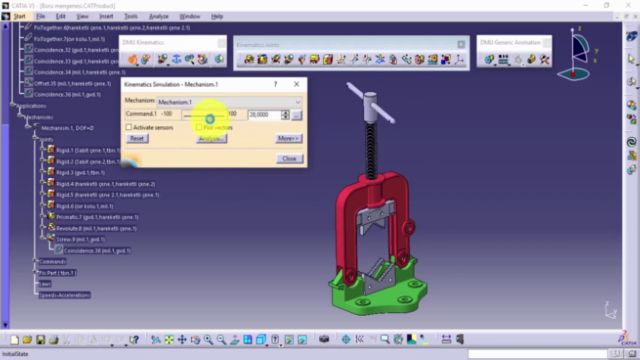Click the Zoom In icon
The width and height of the screenshot is (640, 360).
coord(208,340)
